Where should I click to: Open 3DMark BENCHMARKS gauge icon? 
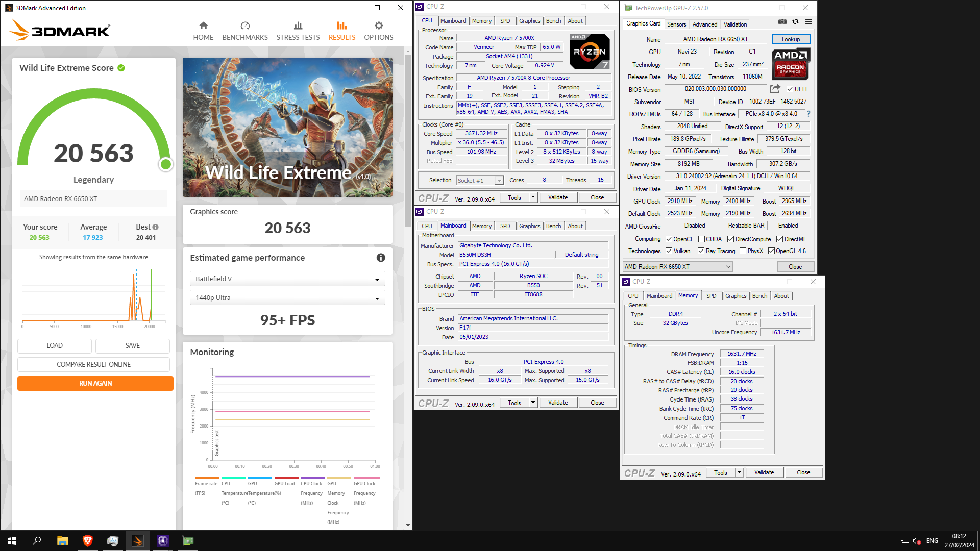(245, 26)
